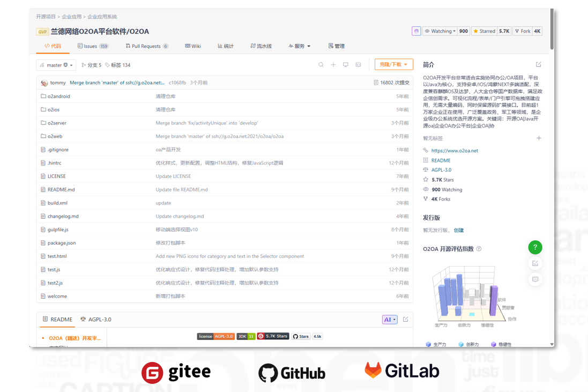Click the plus icon to add a file
Screen dimensions: 588x392
333,65
